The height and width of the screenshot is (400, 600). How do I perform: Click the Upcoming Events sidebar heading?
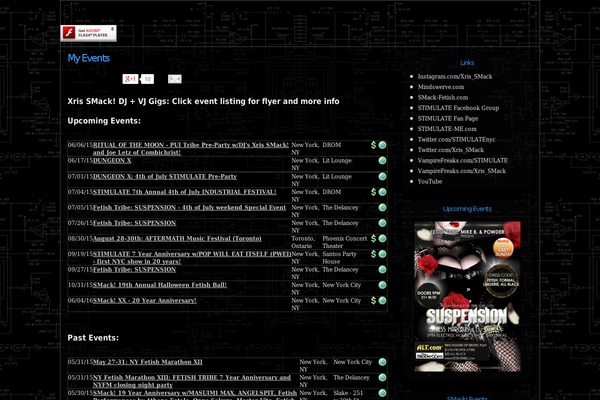(x=467, y=209)
